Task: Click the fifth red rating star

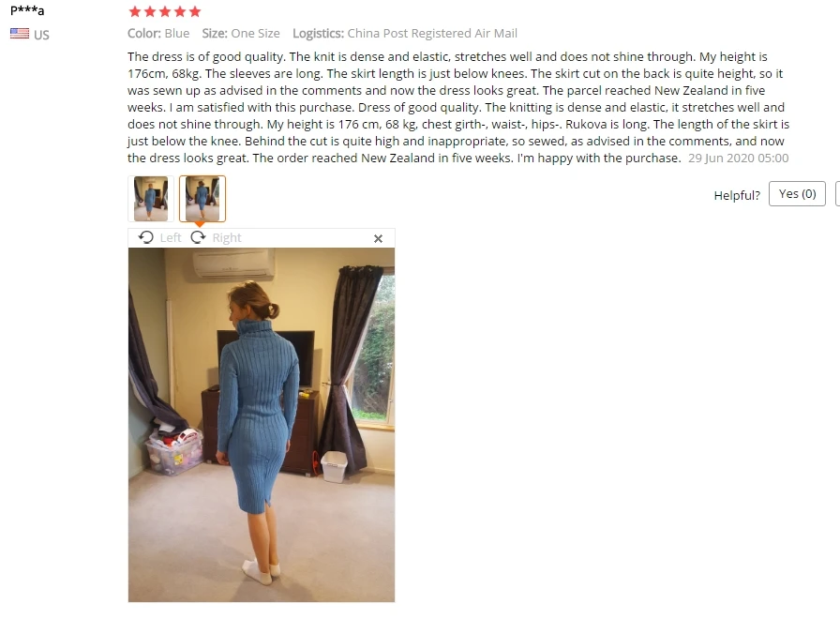Action: (195, 11)
